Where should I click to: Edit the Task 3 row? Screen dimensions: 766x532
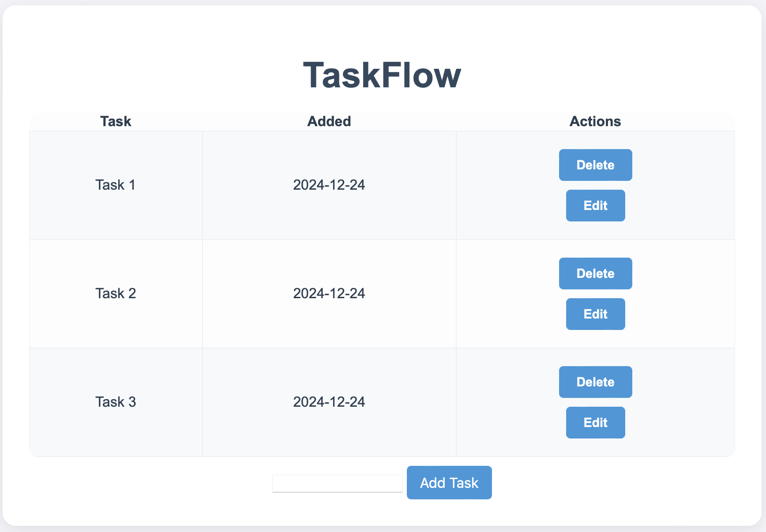[x=595, y=423]
